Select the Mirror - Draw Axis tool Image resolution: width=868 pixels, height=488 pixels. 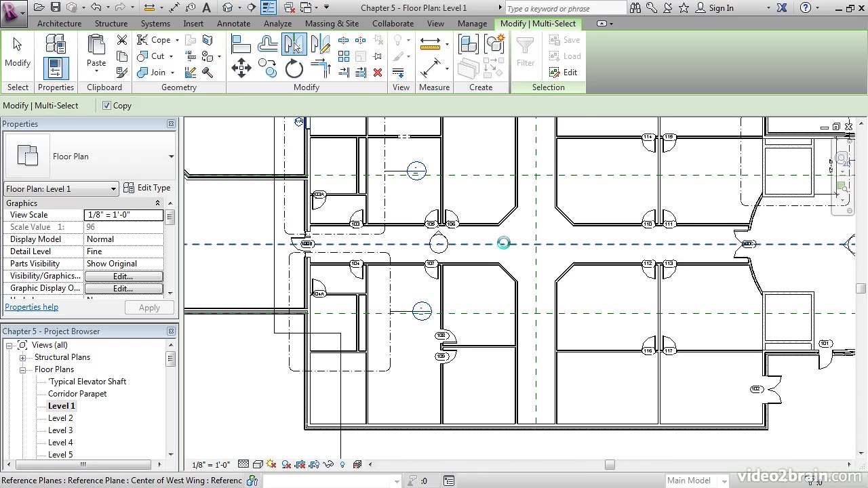pyautogui.click(x=320, y=44)
